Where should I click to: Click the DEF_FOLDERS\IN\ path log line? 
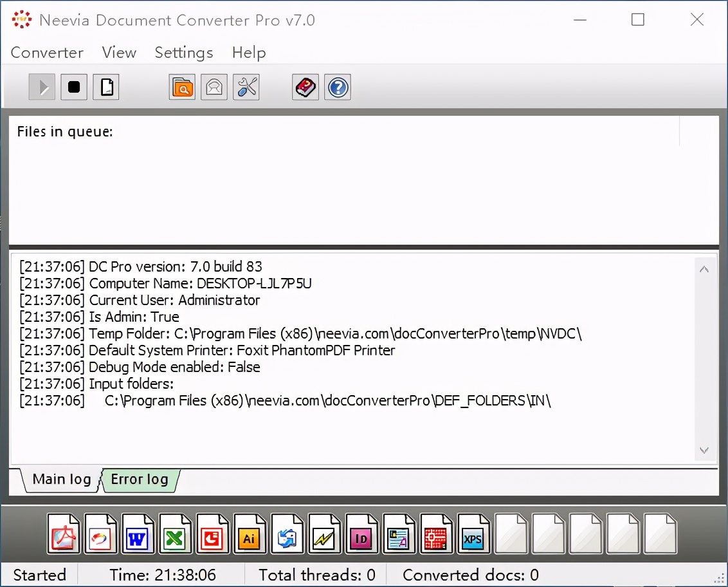click(285, 400)
